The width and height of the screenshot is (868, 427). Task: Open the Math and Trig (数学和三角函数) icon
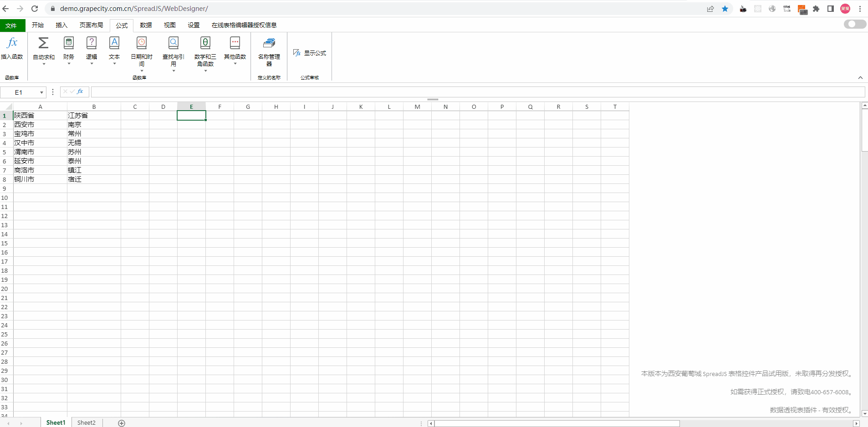click(205, 43)
